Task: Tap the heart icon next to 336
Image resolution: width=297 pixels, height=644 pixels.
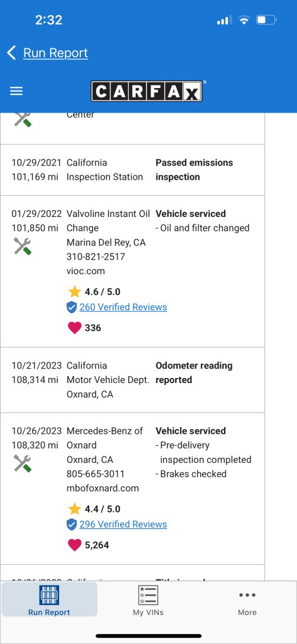Action: tap(74, 328)
